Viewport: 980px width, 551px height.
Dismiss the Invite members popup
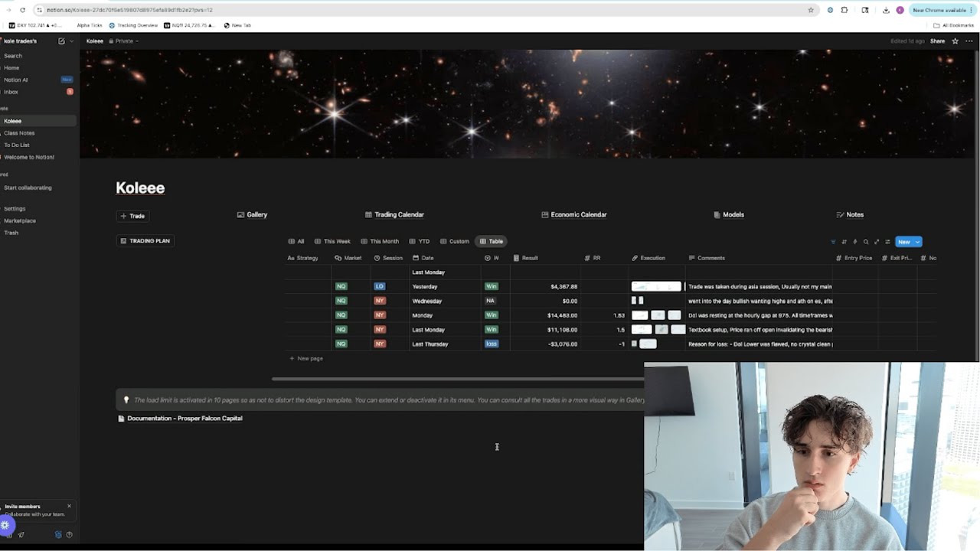pos(69,506)
